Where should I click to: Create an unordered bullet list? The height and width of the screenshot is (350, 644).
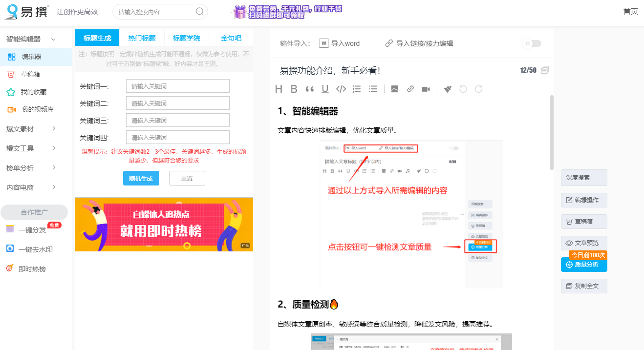tap(373, 89)
